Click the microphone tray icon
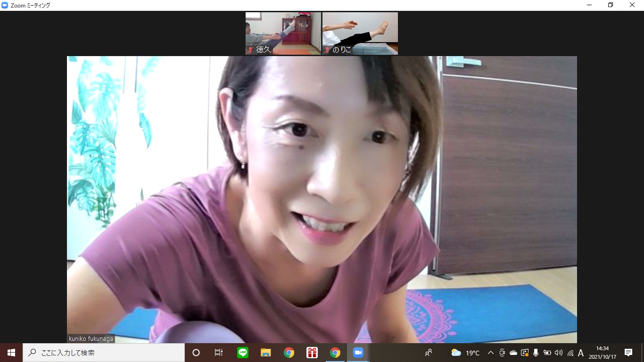Image resolution: width=644 pixels, height=362 pixels. click(536, 353)
